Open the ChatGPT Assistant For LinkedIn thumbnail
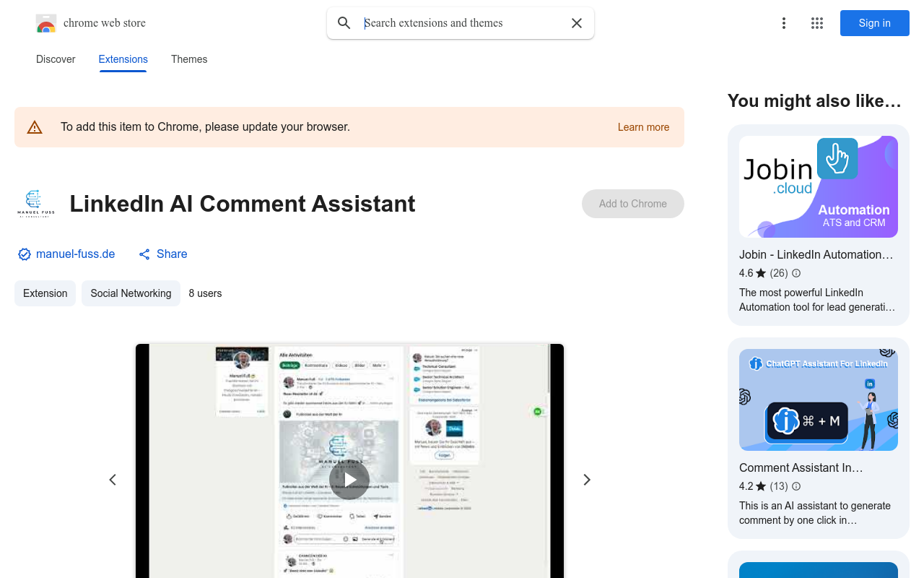The width and height of the screenshot is (924, 578). pos(819,400)
